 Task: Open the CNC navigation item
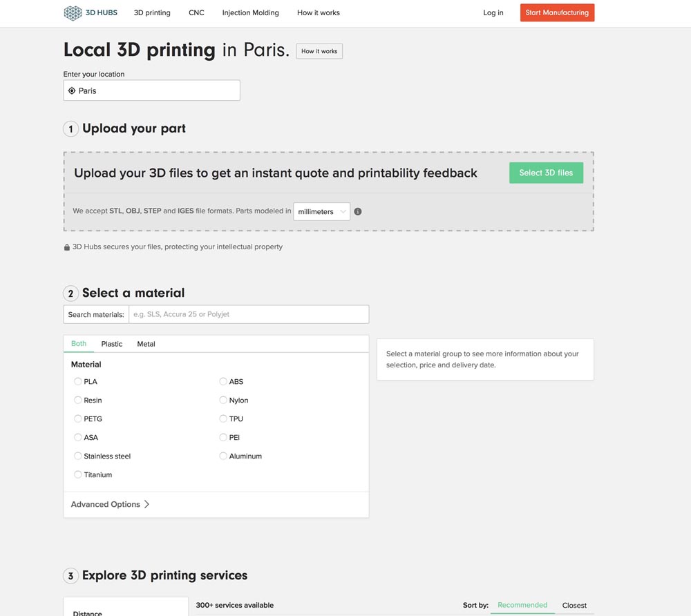click(x=196, y=13)
